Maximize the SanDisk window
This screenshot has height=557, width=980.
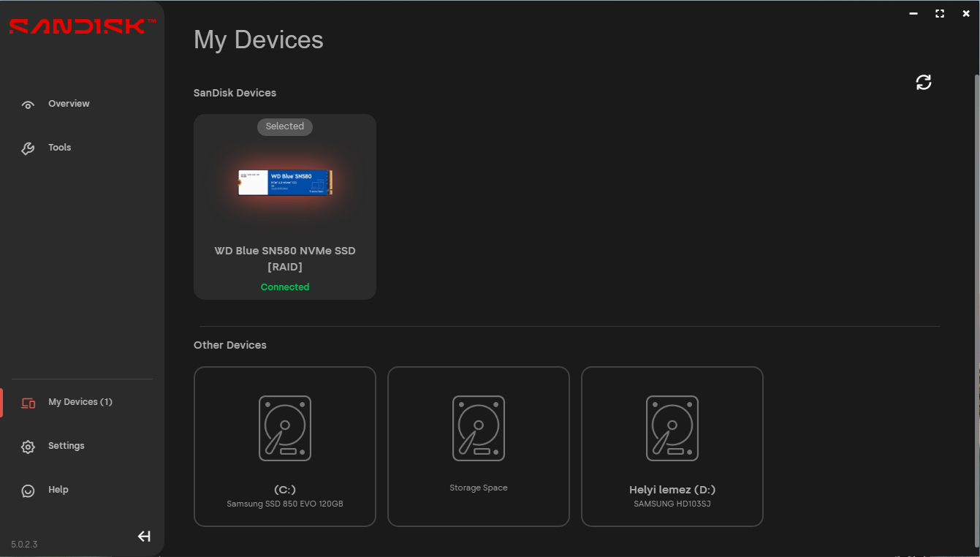click(940, 13)
